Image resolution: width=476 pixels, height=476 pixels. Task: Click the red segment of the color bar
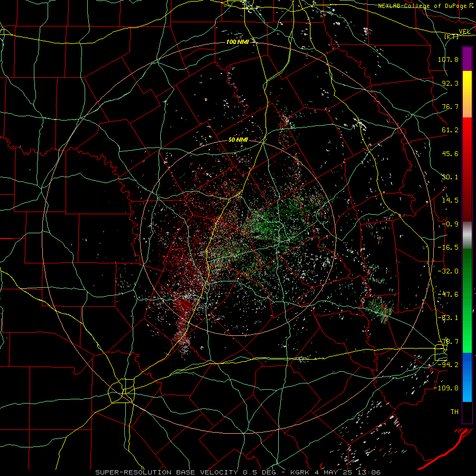(467, 169)
